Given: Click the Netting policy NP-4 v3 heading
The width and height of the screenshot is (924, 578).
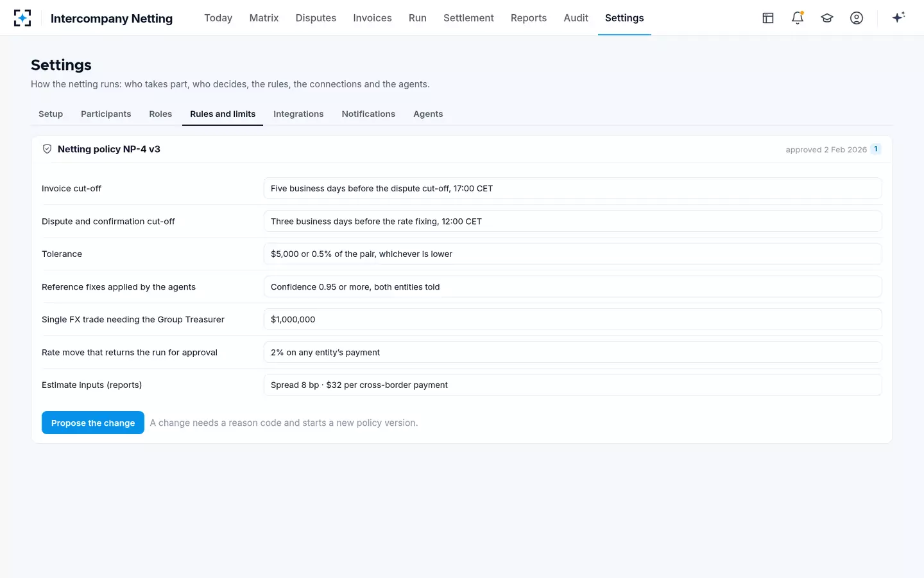Looking at the screenshot, I should [x=109, y=149].
